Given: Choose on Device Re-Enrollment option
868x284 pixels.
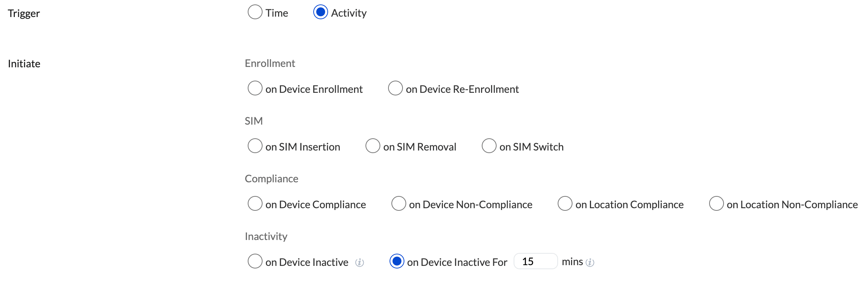Looking at the screenshot, I should pos(395,88).
